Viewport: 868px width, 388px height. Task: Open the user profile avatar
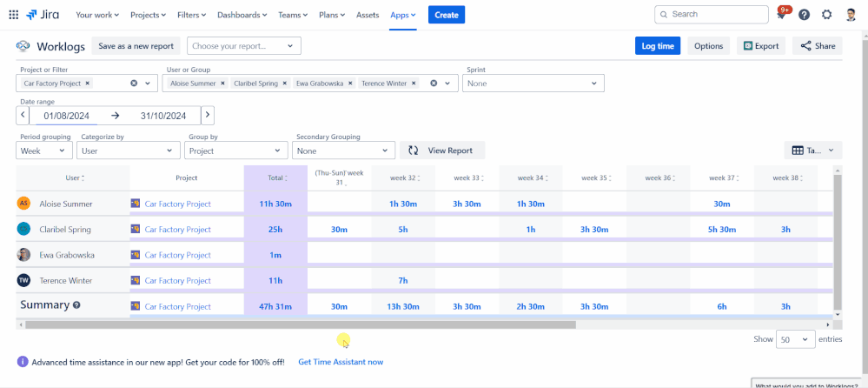(851, 15)
